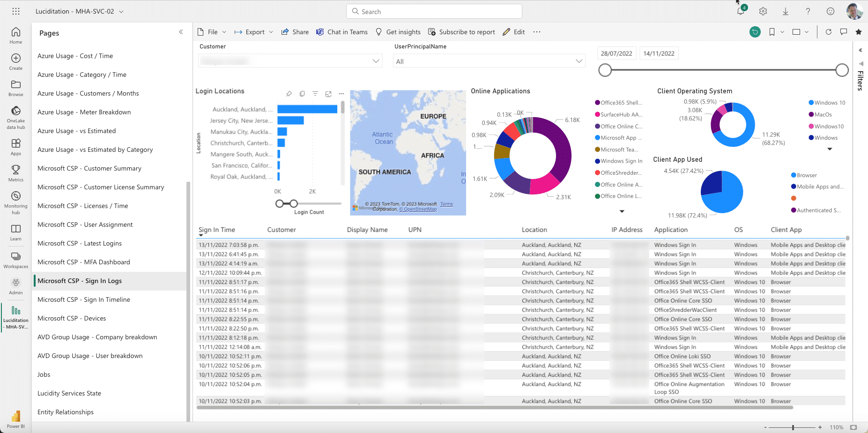Click date slider right handle
868x433 pixels.
(x=842, y=70)
